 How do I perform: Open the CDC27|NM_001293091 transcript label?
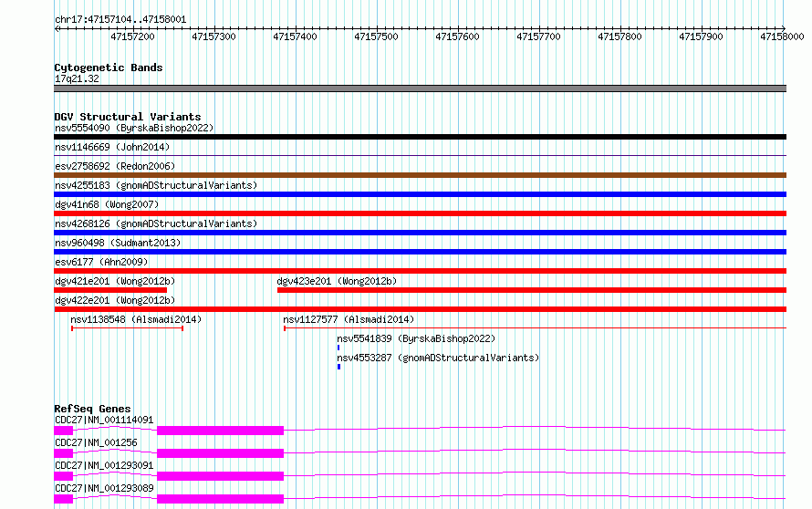tap(104, 465)
